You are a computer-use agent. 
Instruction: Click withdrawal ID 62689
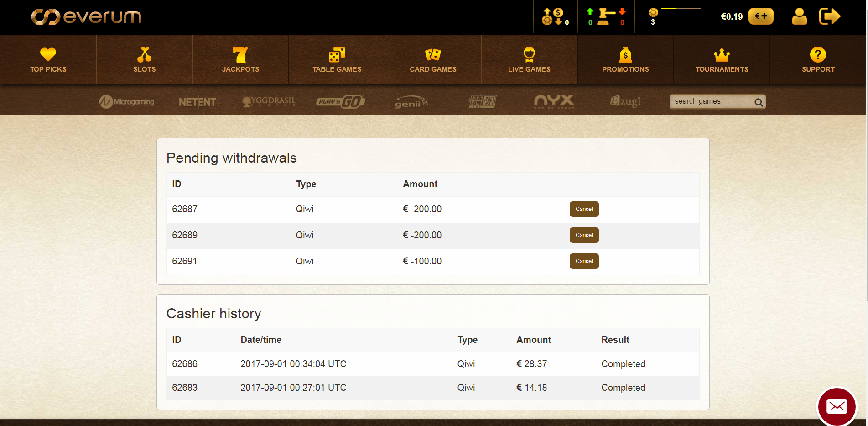pos(185,235)
